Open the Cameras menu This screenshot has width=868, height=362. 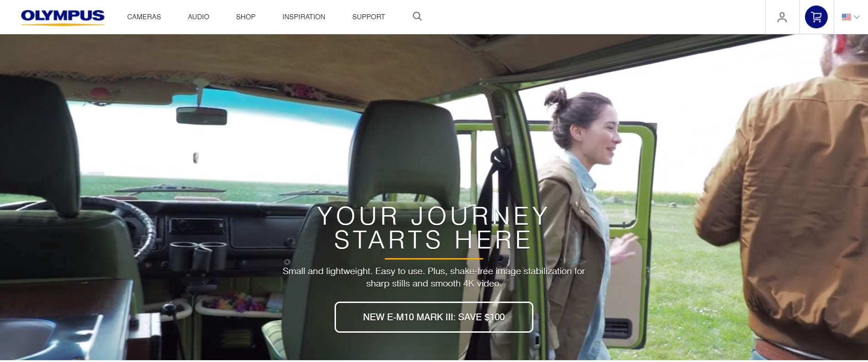[144, 17]
